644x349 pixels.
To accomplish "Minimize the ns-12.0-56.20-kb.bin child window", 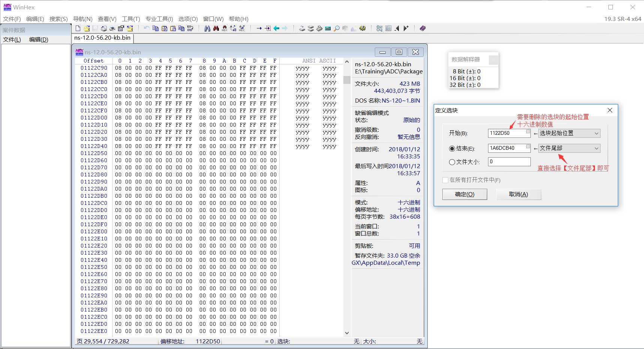I will pyautogui.click(x=383, y=52).
